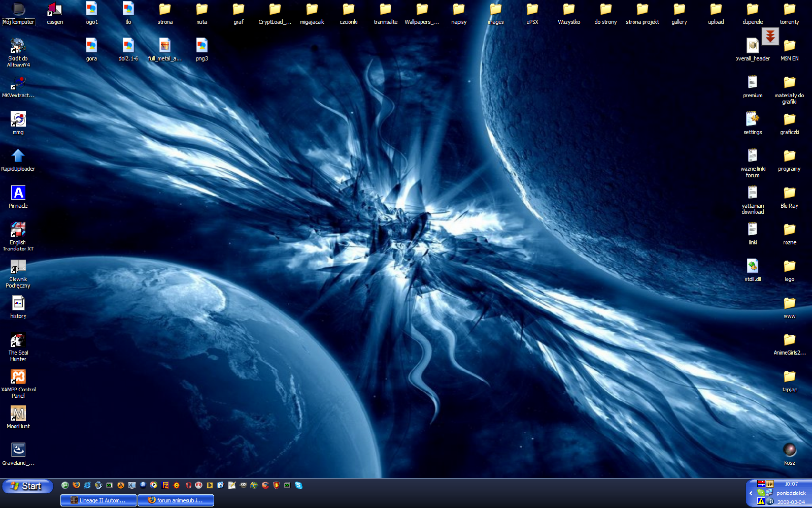Select the MSN EN folder
The width and height of the screenshot is (812, 508).
pos(789,50)
